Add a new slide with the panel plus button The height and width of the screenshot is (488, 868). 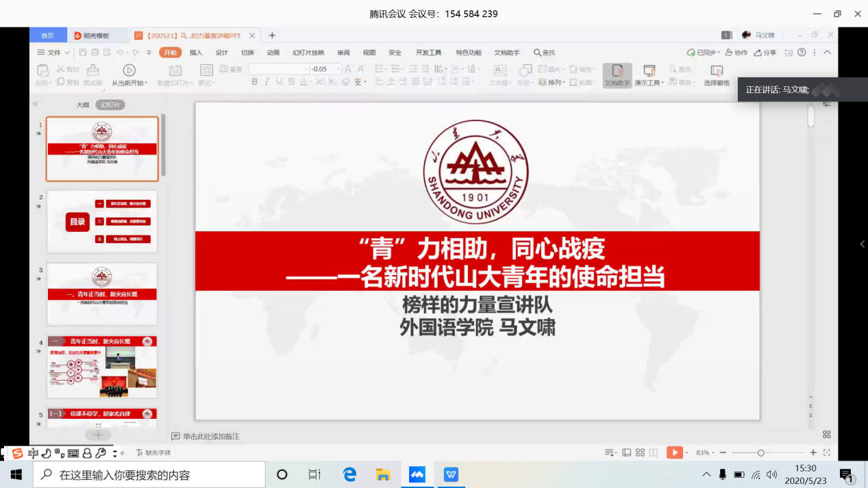point(98,435)
